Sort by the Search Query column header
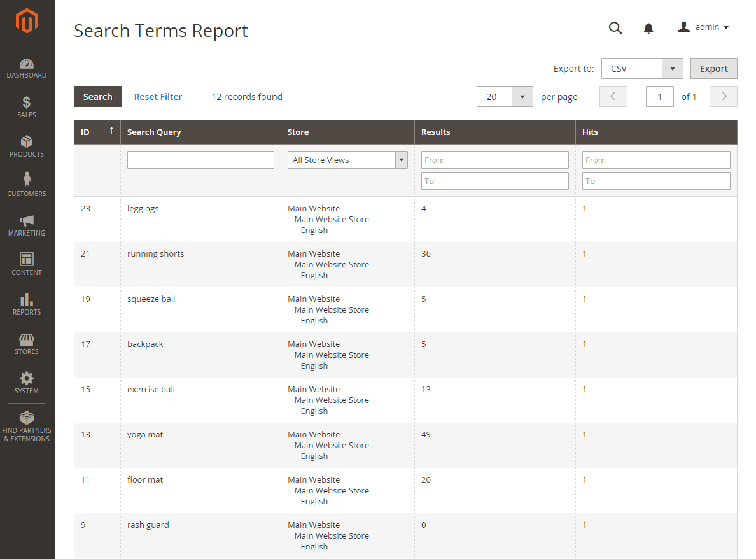The height and width of the screenshot is (559, 756). pyautogui.click(x=200, y=132)
